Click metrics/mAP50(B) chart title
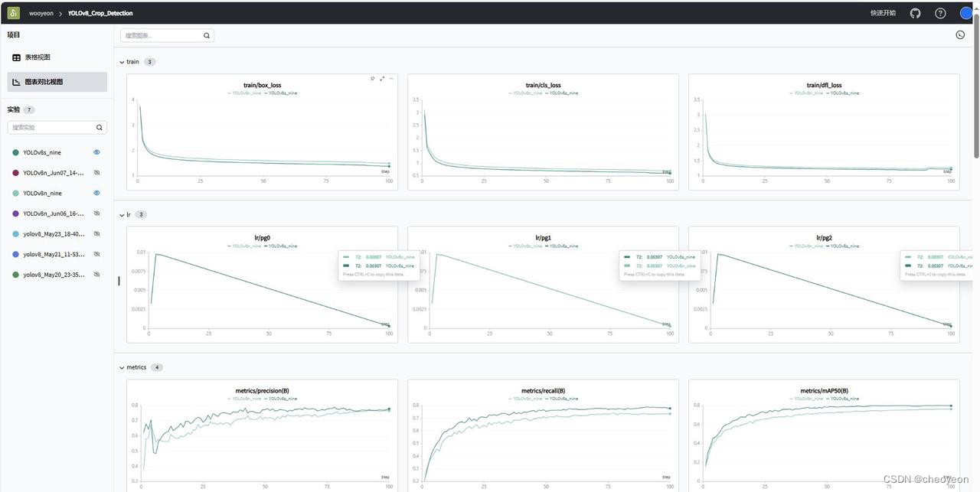The height and width of the screenshot is (492, 980). [x=825, y=391]
